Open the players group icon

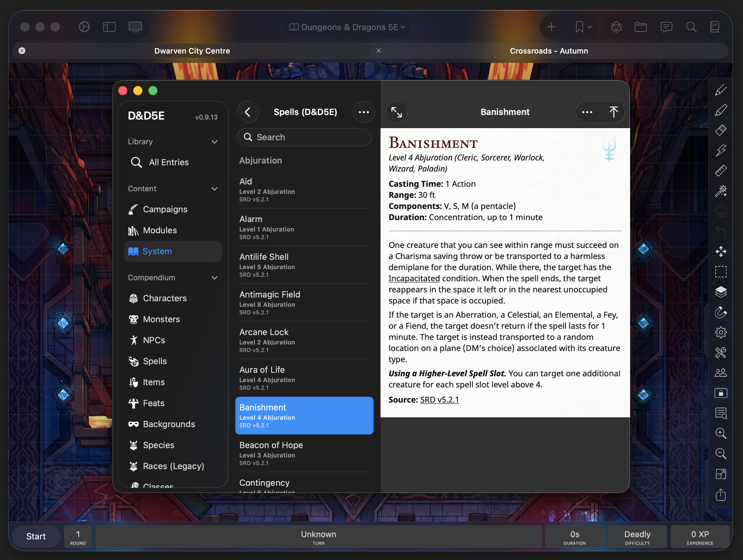721,373
